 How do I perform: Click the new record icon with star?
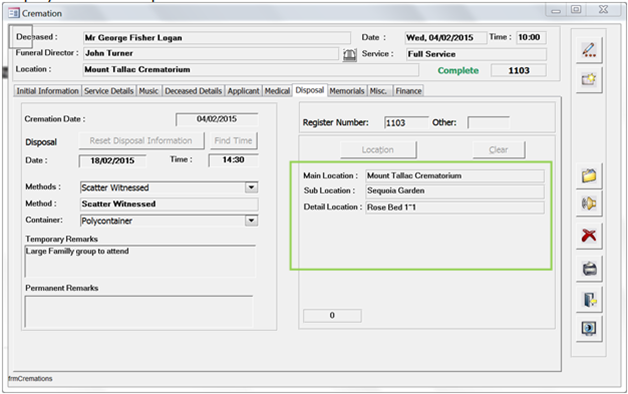tap(589, 79)
